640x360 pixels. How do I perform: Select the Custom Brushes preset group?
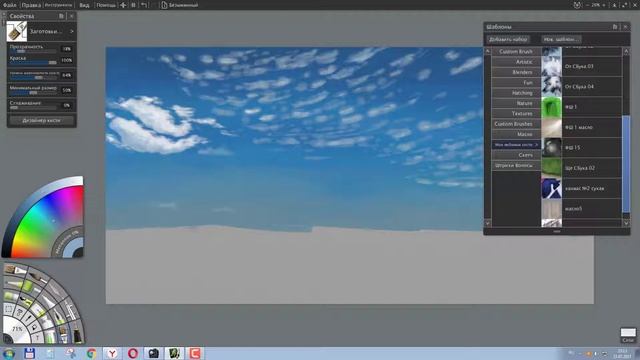516,124
